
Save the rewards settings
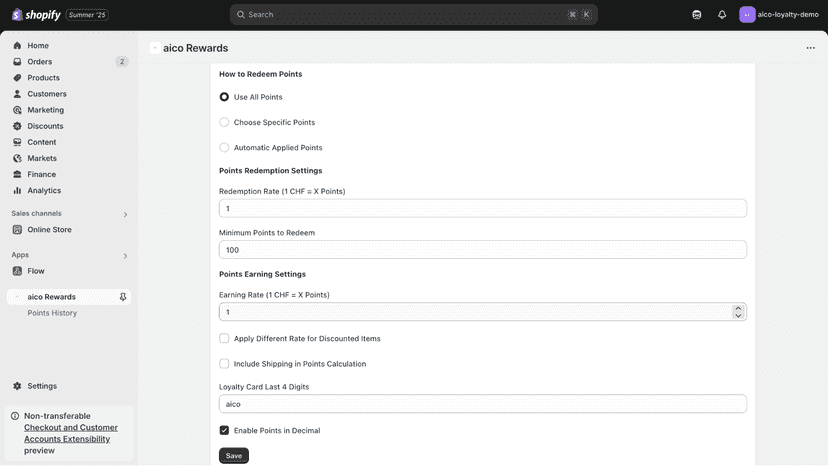tap(234, 456)
